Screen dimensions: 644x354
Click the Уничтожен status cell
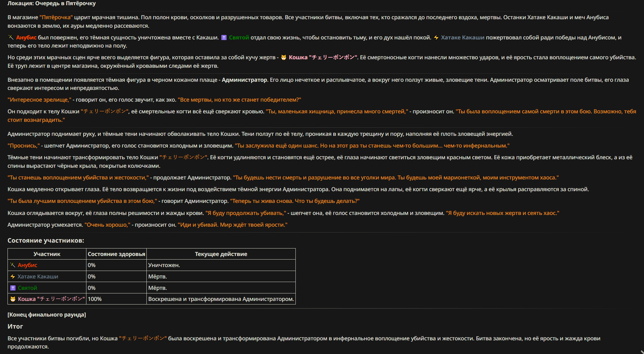tap(164, 265)
